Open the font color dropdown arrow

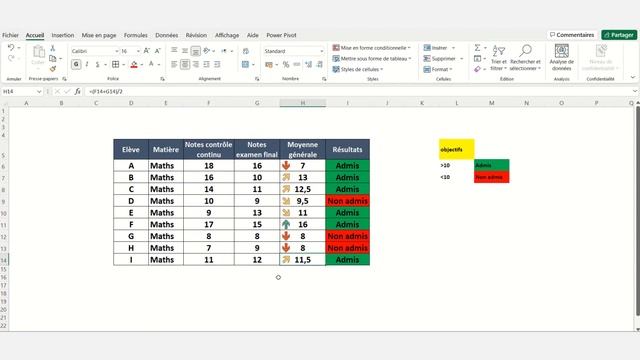[159, 64]
